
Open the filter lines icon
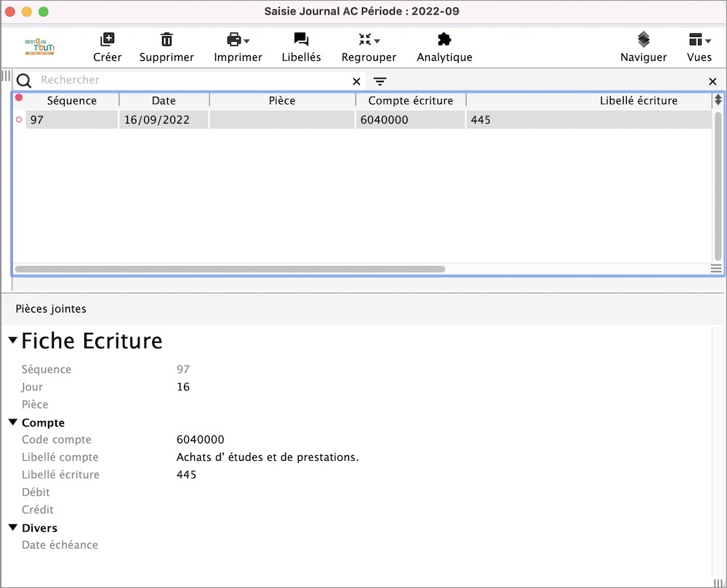[379, 81]
